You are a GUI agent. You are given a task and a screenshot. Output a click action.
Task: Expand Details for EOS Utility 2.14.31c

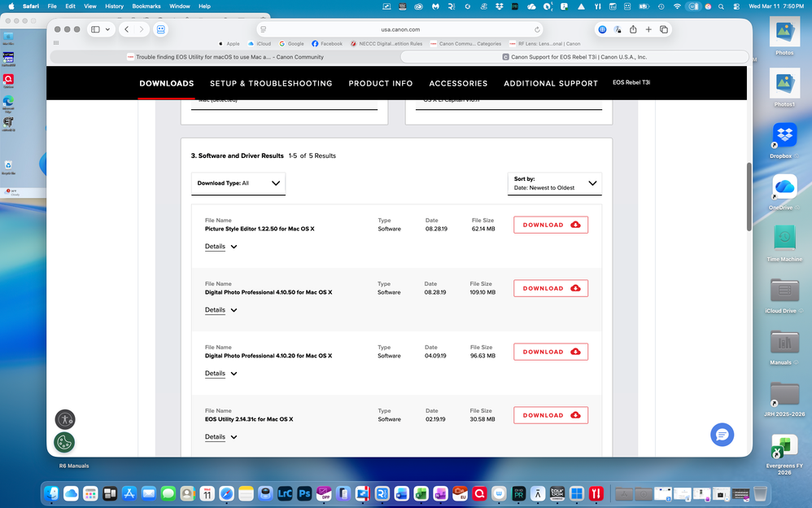coord(220,437)
